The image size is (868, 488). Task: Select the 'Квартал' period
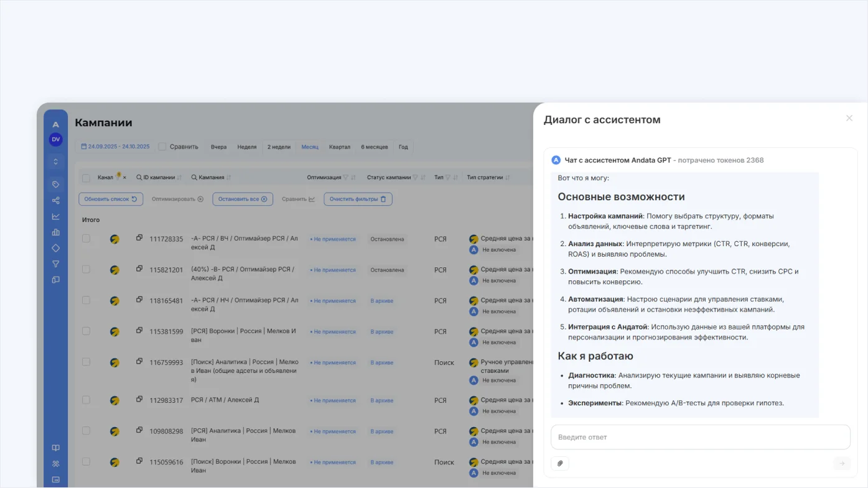click(340, 147)
